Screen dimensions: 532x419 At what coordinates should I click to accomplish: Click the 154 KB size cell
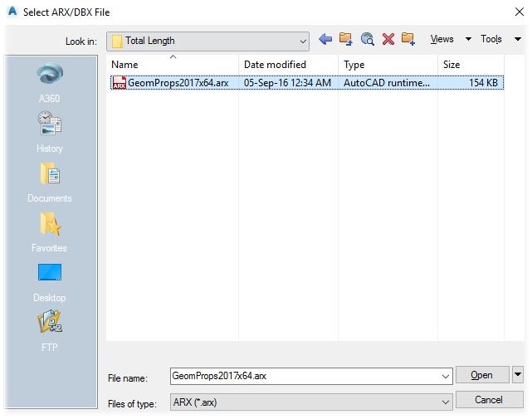coord(483,83)
